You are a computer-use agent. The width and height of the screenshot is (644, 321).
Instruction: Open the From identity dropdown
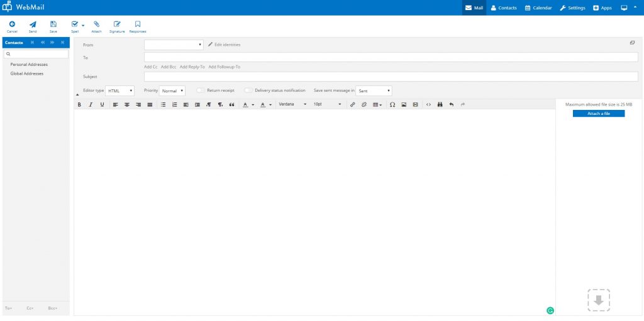coord(174,45)
